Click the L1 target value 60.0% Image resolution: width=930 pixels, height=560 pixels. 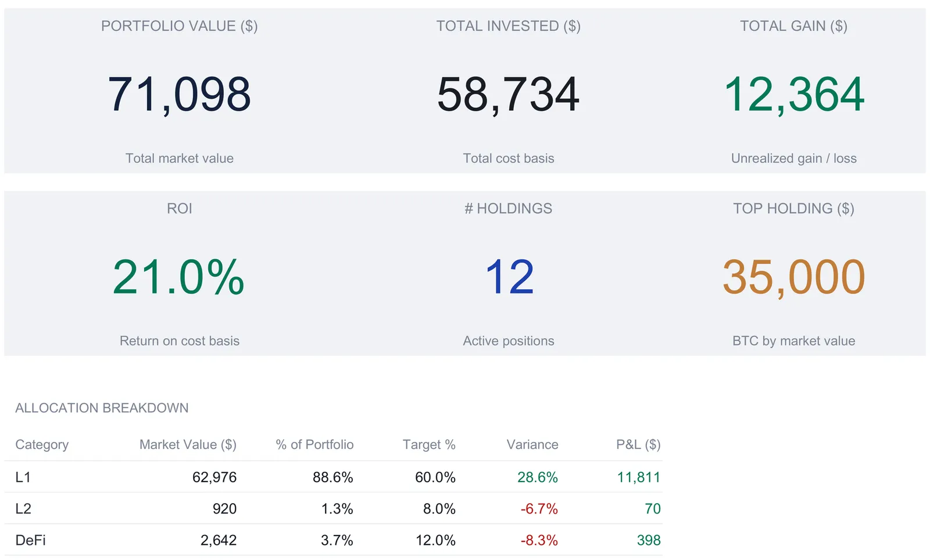(x=435, y=478)
